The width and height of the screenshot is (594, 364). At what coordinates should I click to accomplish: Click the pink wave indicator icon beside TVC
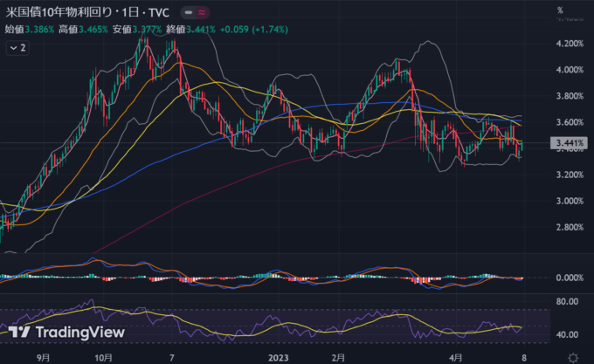click(x=204, y=14)
